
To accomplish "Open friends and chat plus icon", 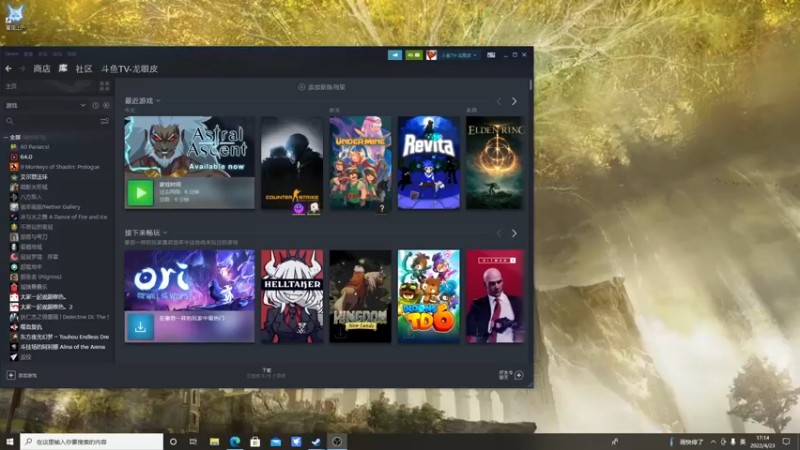I will tap(519, 375).
